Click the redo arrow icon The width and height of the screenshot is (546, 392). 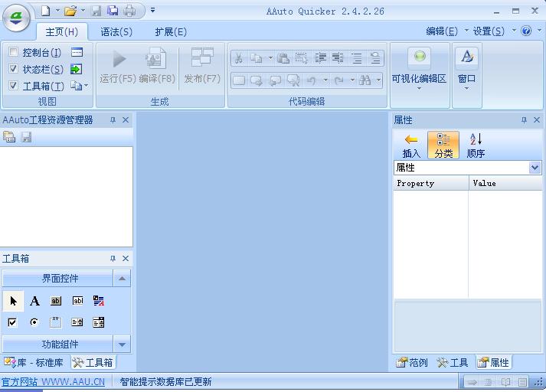coord(338,80)
